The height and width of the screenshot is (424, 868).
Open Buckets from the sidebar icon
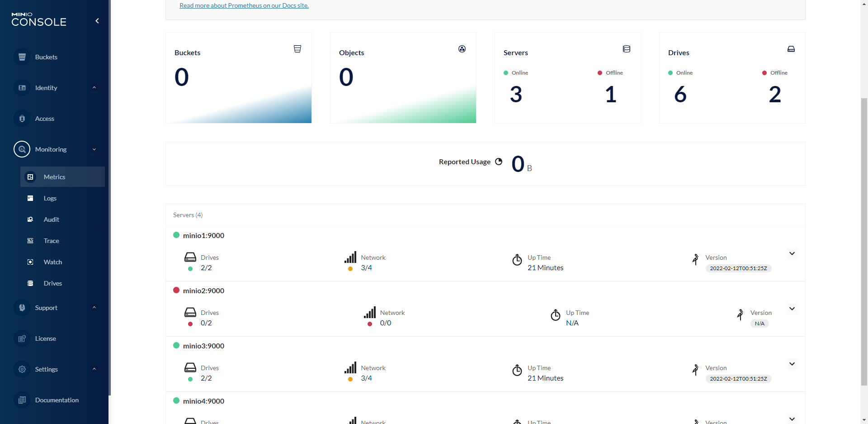pyautogui.click(x=22, y=57)
